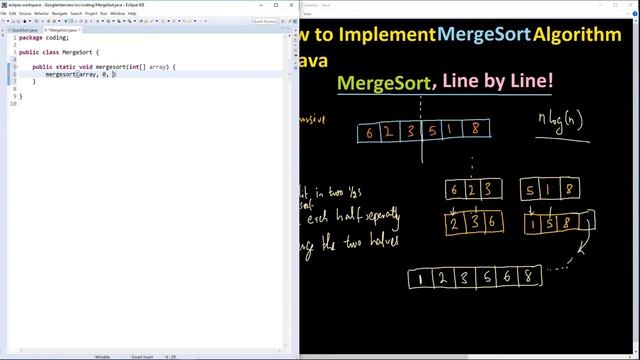Click the Quick Access search field
640x360 pixels.
point(264,21)
